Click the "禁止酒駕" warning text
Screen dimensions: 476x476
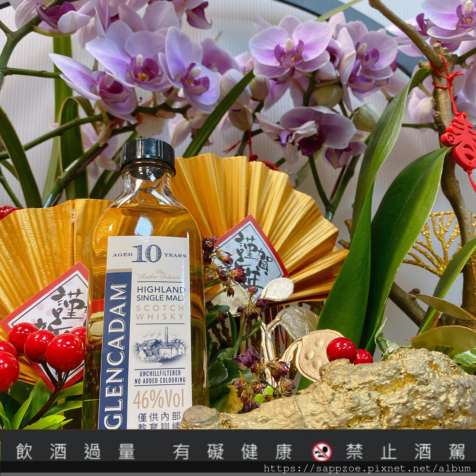click(406, 451)
